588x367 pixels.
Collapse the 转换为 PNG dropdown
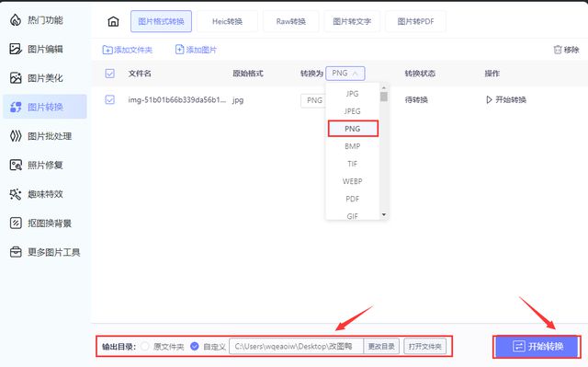coord(345,74)
